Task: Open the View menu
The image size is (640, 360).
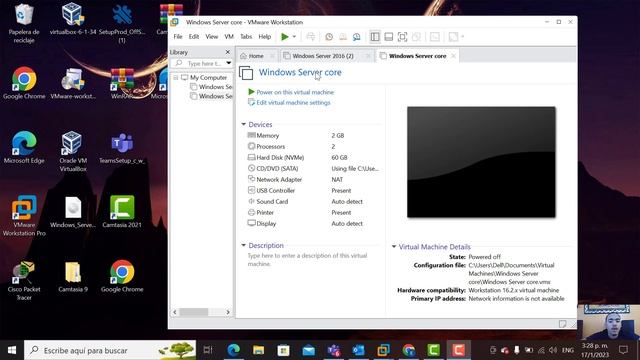Action: click(211, 37)
